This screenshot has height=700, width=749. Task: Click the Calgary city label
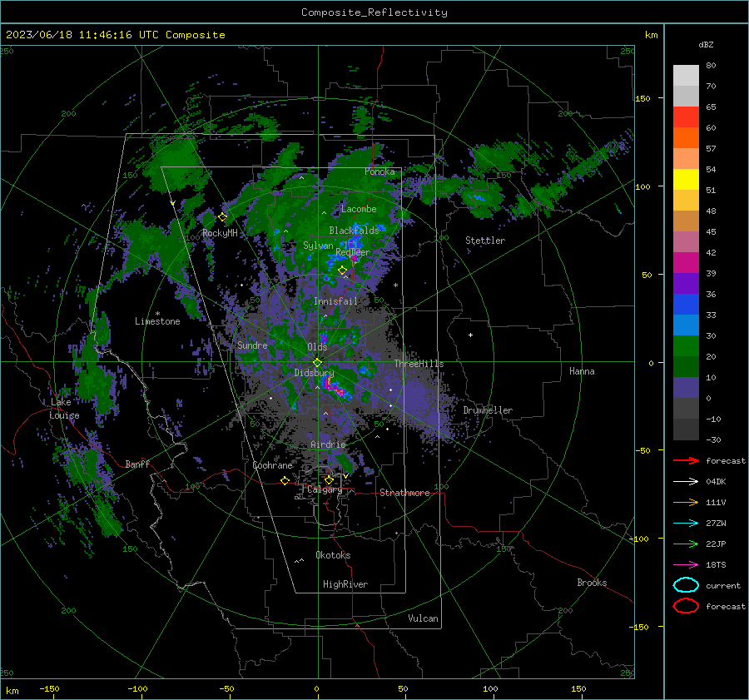coord(325,489)
